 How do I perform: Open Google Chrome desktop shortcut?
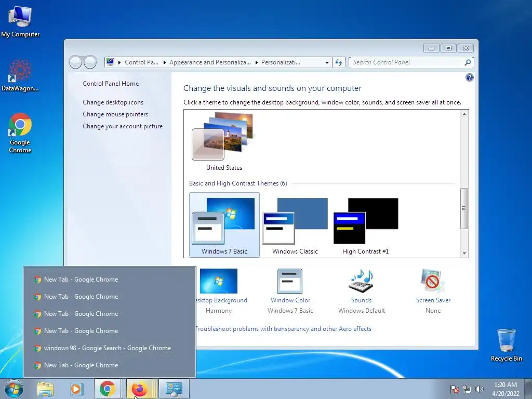pyautogui.click(x=20, y=132)
